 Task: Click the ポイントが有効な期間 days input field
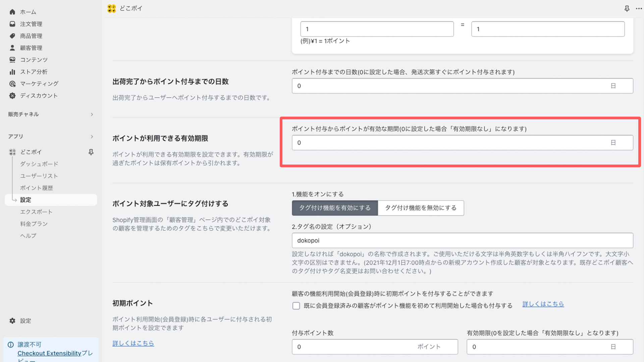pyautogui.click(x=463, y=143)
